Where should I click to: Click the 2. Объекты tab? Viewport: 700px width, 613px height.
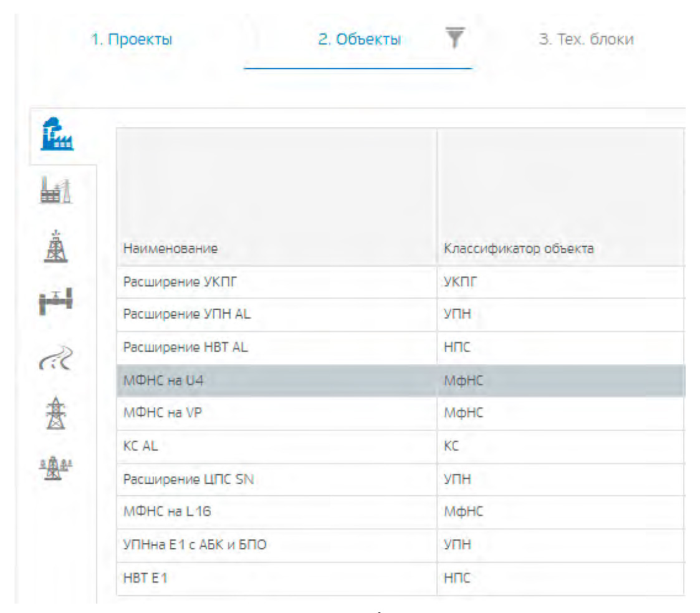tap(359, 40)
